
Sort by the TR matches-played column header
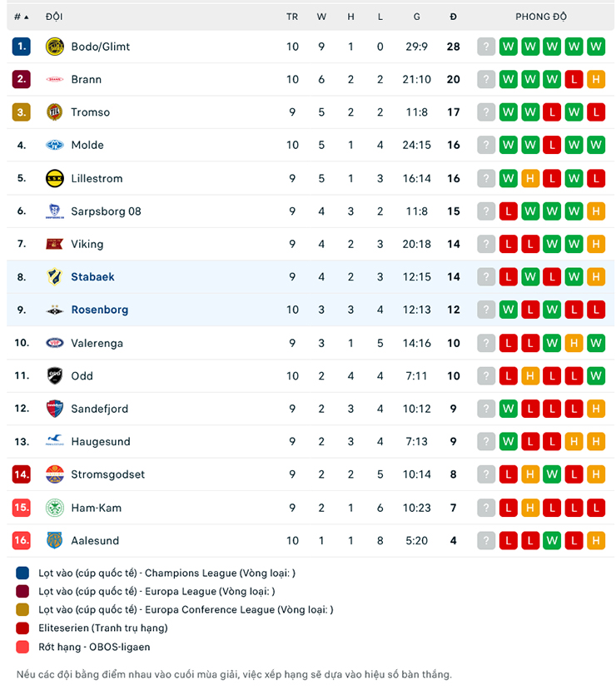click(292, 16)
